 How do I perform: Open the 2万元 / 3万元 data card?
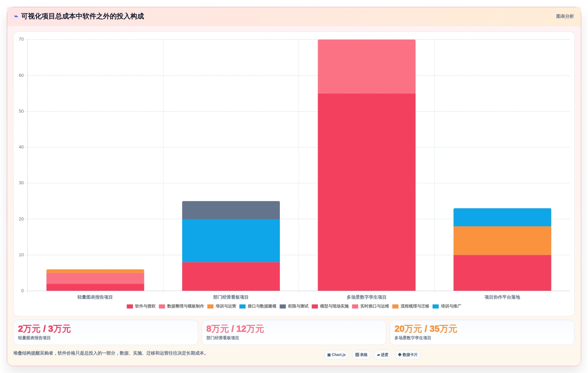[106, 332]
